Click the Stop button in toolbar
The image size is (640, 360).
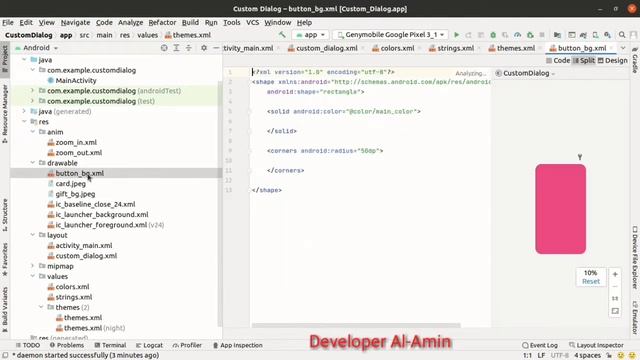click(x=542, y=35)
